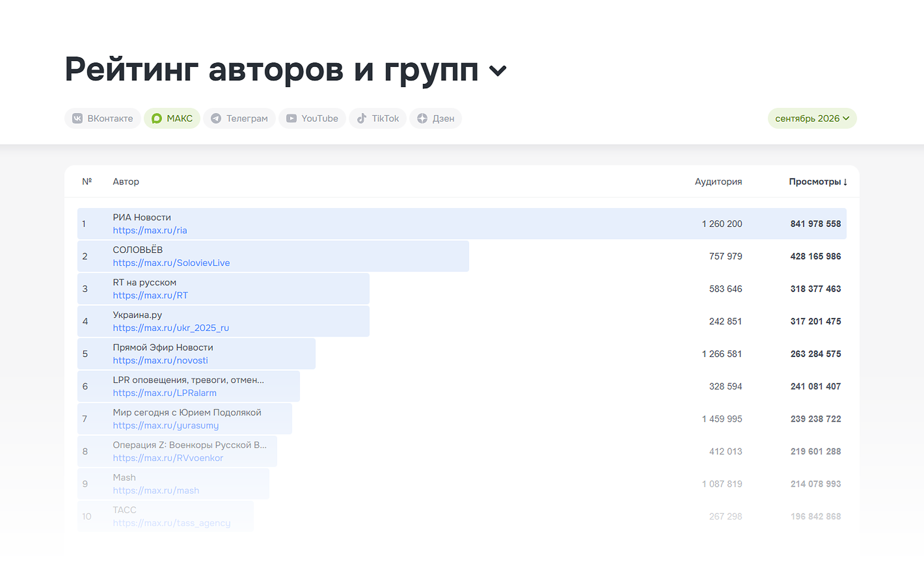
Task: Switch to the Телеграм tab
Action: (239, 118)
